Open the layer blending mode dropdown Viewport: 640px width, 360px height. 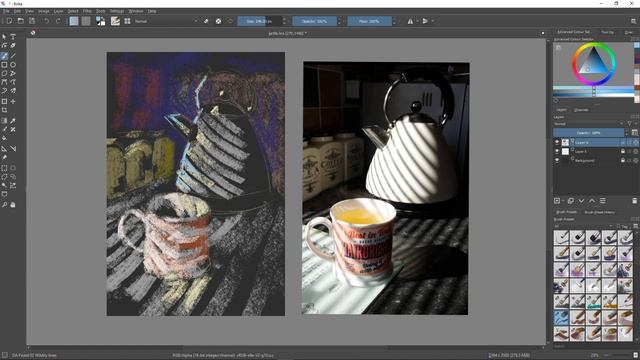click(x=589, y=124)
